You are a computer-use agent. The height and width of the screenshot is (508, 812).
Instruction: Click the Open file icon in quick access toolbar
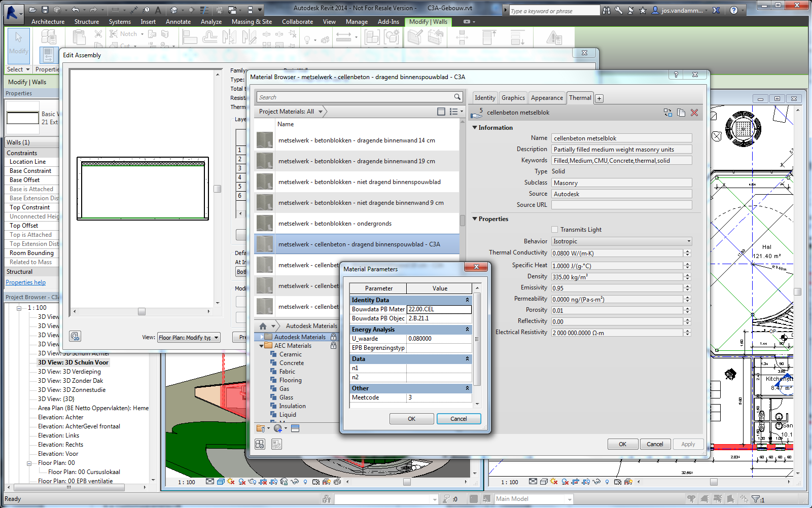[x=32, y=10]
